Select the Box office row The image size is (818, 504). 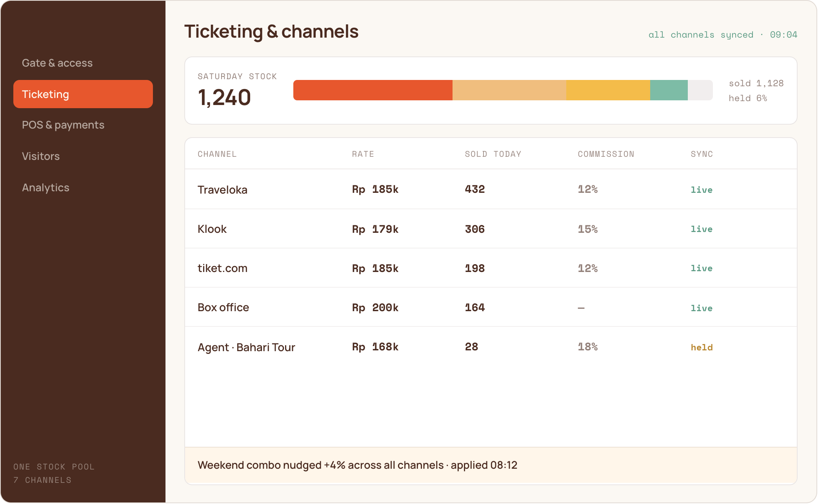tap(491, 307)
